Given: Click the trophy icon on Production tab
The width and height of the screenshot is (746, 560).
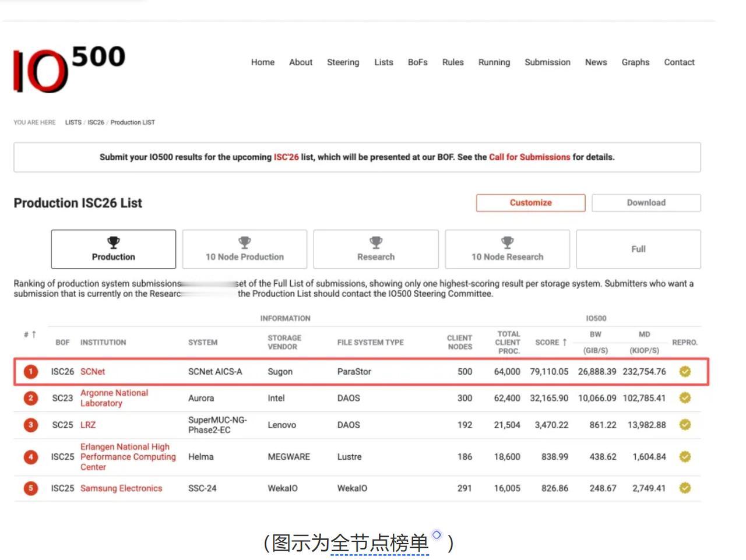Looking at the screenshot, I should pyautogui.click(x=113, y=242).
